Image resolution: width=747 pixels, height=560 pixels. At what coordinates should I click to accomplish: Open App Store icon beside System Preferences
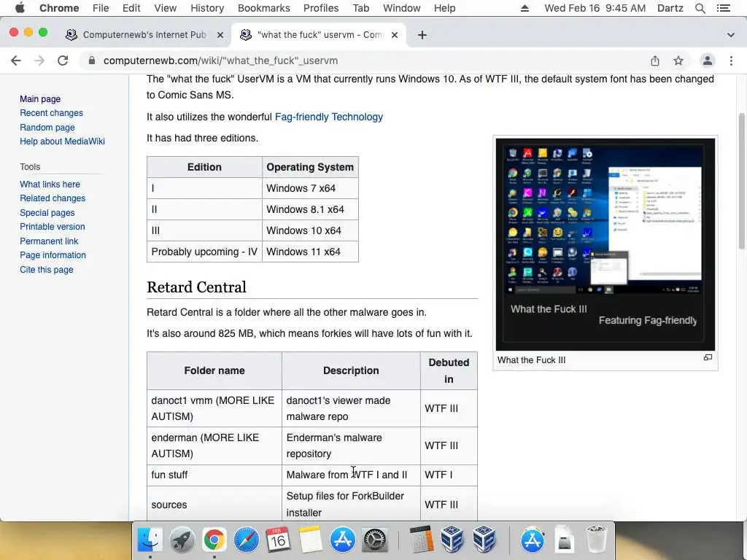click(343, 540)
